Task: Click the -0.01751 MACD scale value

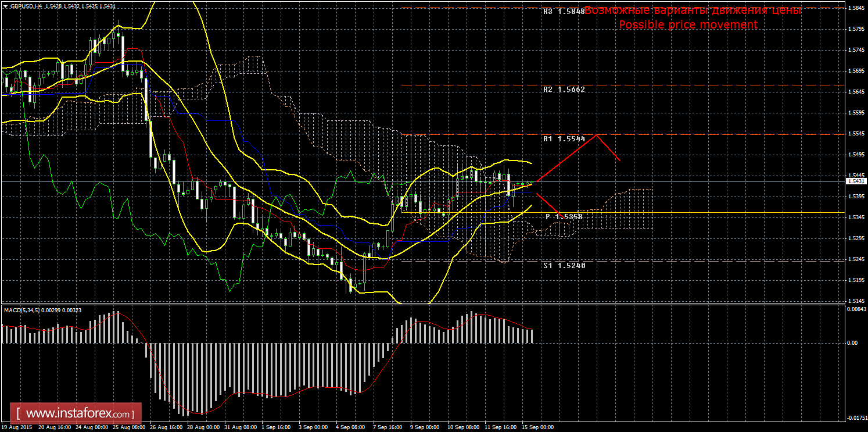Action: 856,417
